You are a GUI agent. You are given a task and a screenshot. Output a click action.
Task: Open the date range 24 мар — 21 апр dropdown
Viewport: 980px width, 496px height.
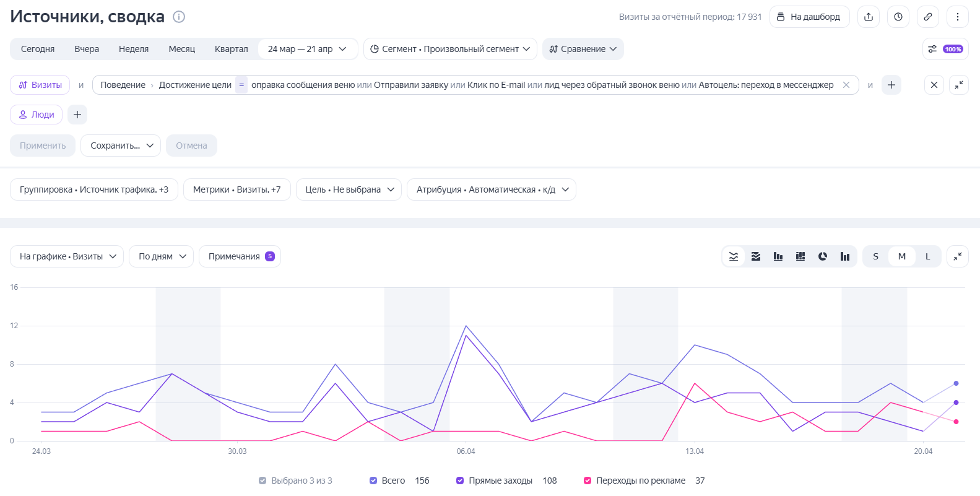307,49
